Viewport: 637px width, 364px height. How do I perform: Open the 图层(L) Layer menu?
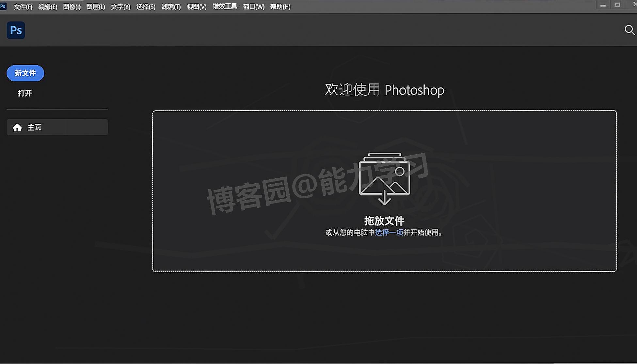96,7
